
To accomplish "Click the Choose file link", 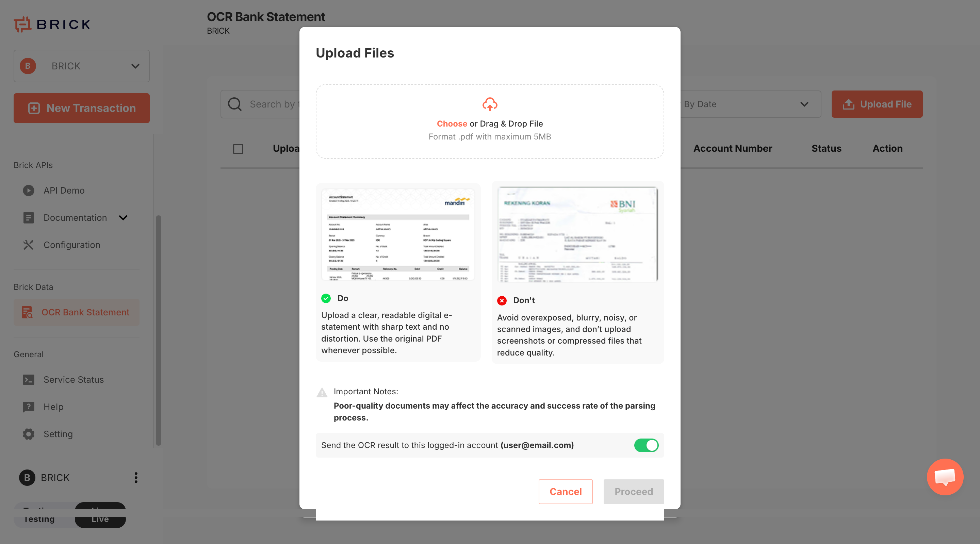I will tap(452, 123).
